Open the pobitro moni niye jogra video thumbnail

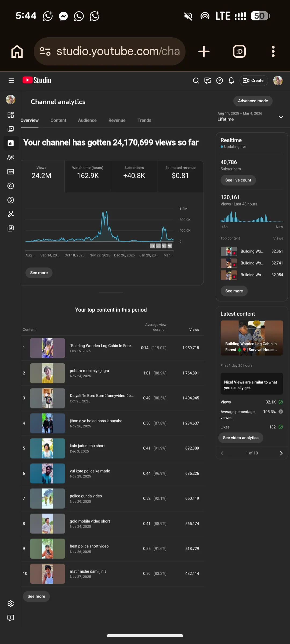48,373
